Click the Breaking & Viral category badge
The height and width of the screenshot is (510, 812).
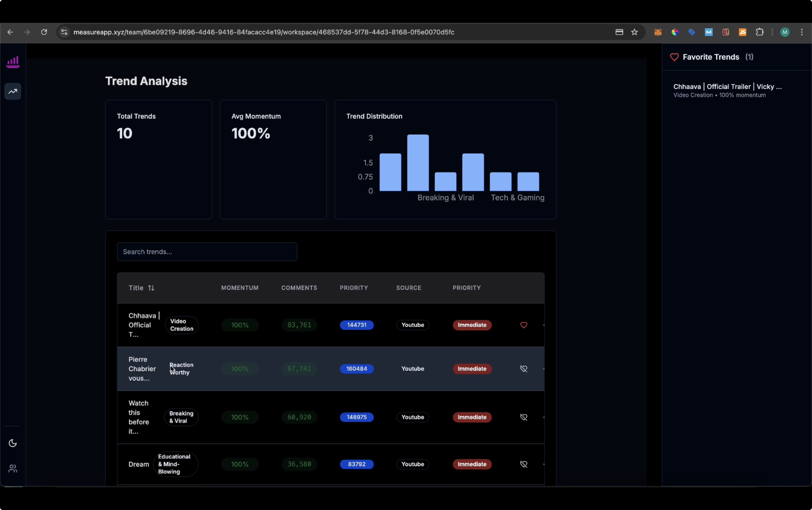pyautogui.click(x=181, y=417)
